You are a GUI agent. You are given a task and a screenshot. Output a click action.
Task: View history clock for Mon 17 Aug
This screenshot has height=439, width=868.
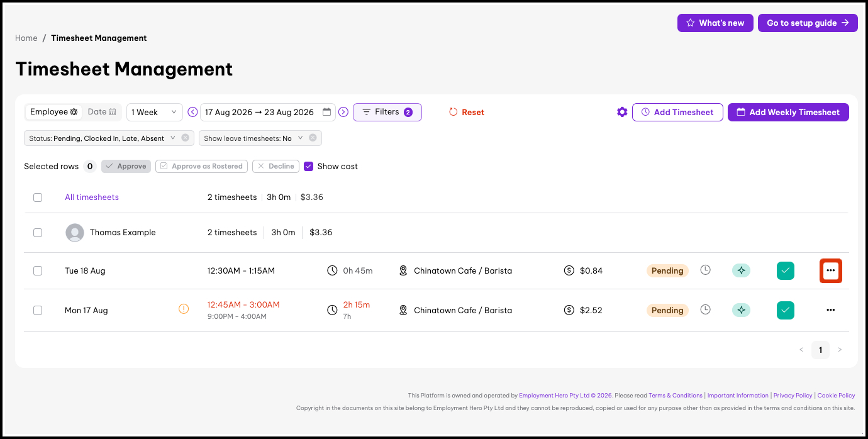(706, 309)
